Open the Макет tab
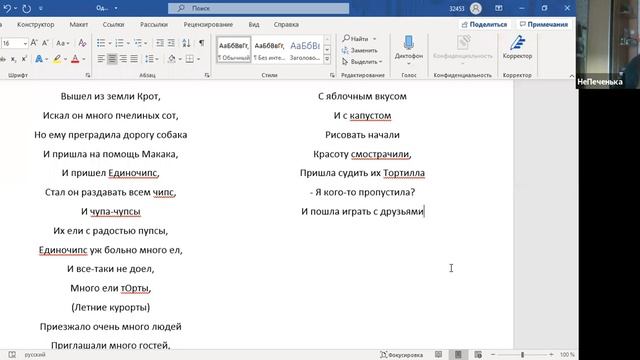The height and width of the screenshot is (360, 640). pyautogui.click(x=78, y=24)
